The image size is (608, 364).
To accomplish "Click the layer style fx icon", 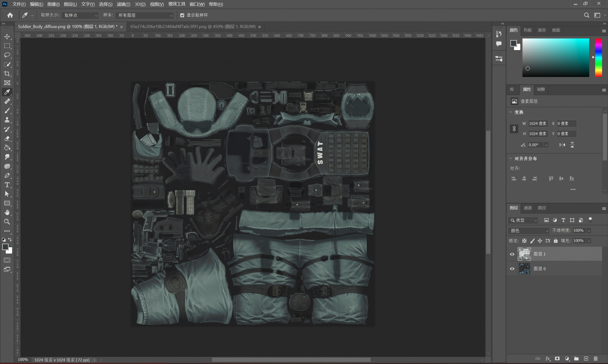I will pyautogui.click(x=548, y=358).
